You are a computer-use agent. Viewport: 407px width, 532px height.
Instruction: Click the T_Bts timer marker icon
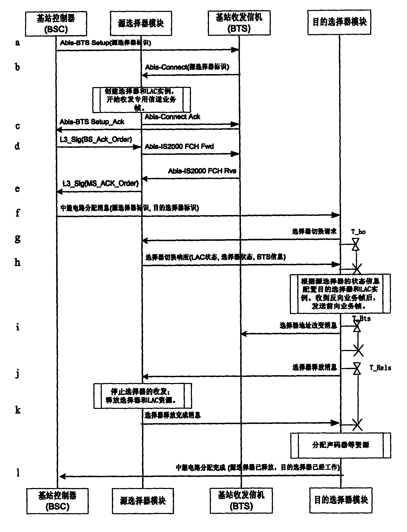click(x=359, y=325)
